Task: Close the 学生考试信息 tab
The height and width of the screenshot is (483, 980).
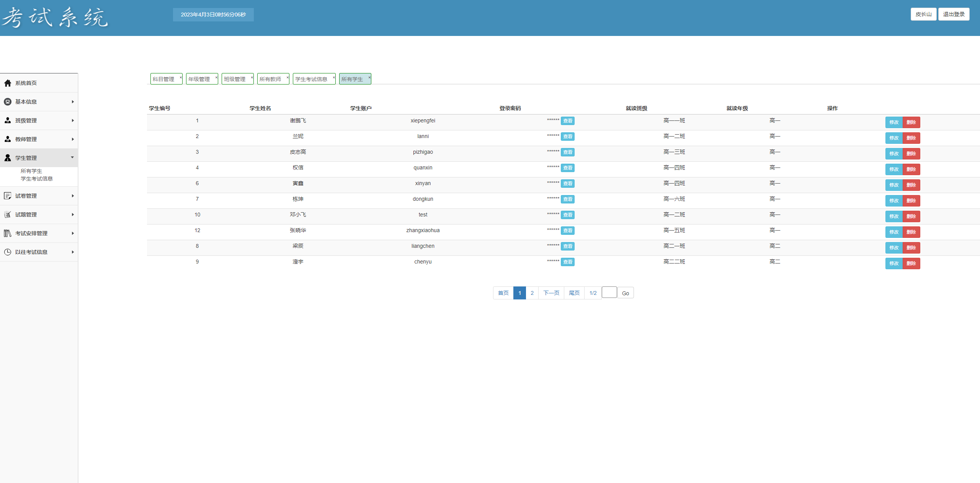Action: coord(334,77)
